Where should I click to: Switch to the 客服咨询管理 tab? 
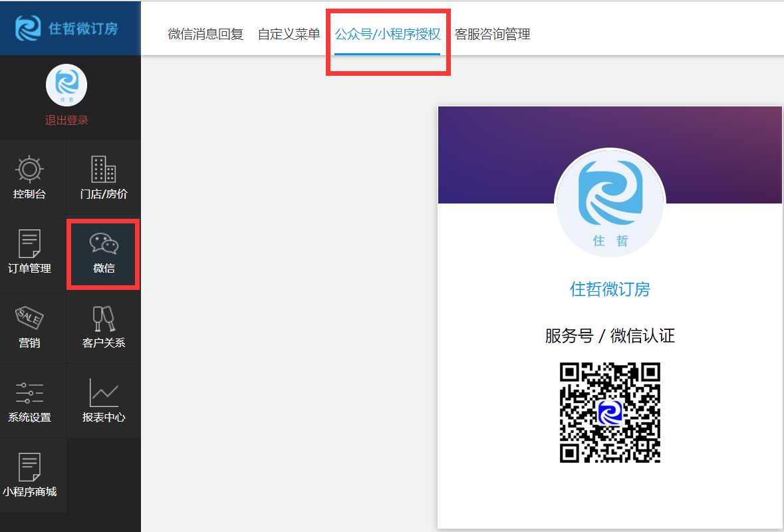493,34
